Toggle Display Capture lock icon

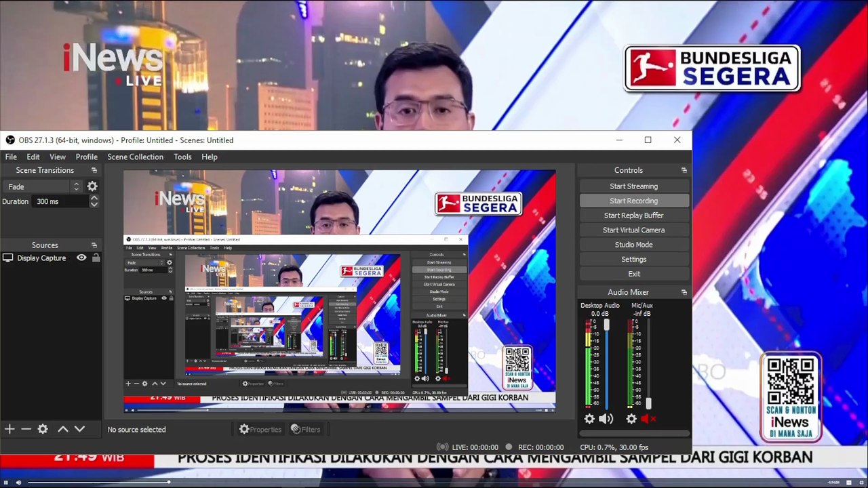pyautogui.click(x=96, y=258)
